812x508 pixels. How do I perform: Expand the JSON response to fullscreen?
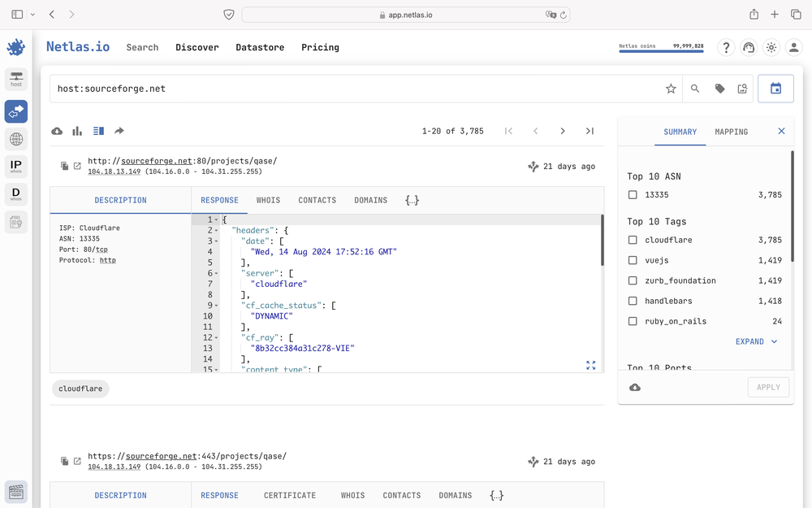(590, 366)
